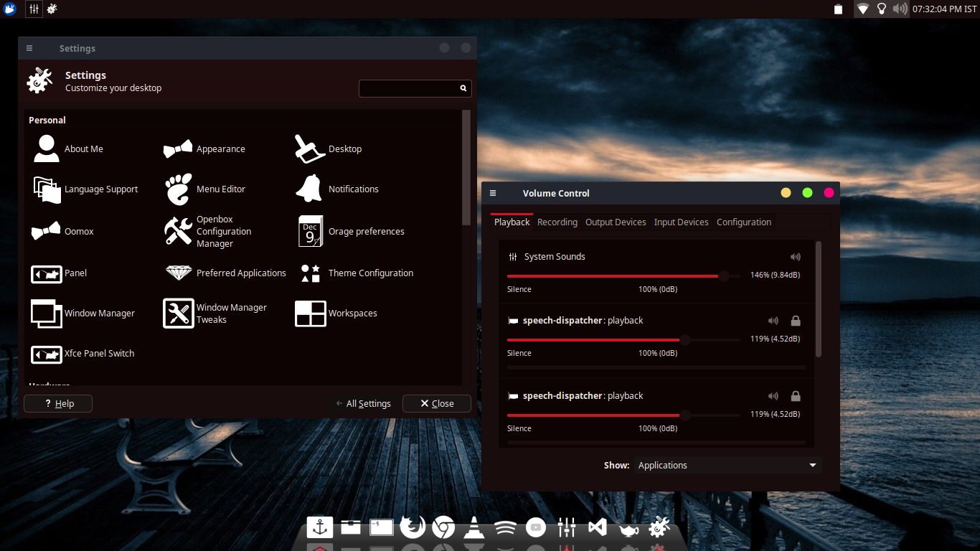The image size is (980, 551).
Task: Switch to the Output Devices tab
Action: coord(616,222)
